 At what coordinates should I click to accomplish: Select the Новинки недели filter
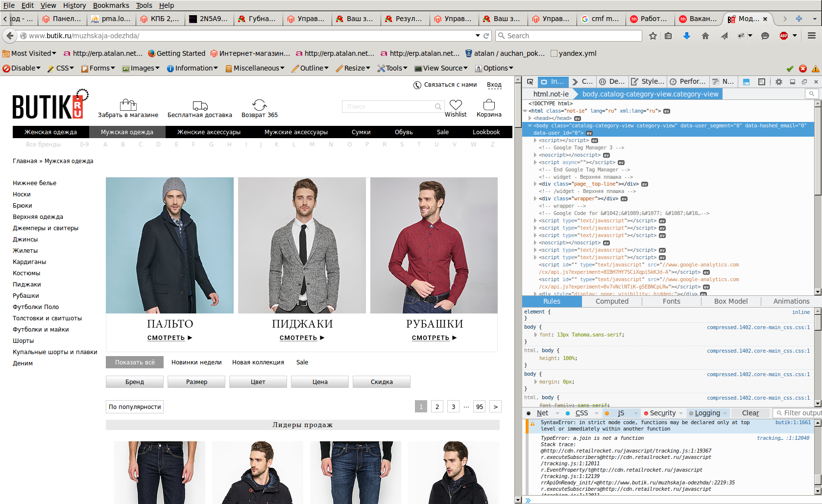196,362
